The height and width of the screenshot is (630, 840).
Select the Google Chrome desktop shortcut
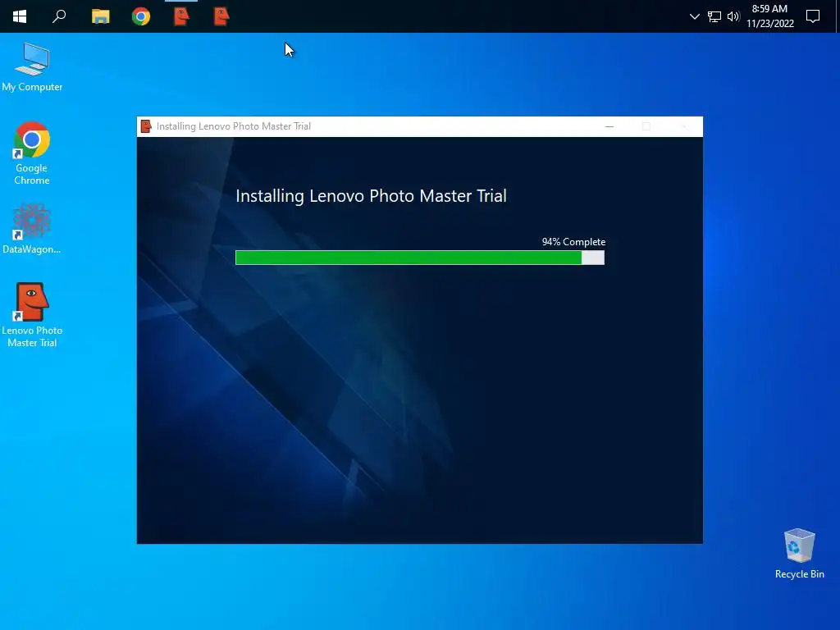(x=32, y=153)
